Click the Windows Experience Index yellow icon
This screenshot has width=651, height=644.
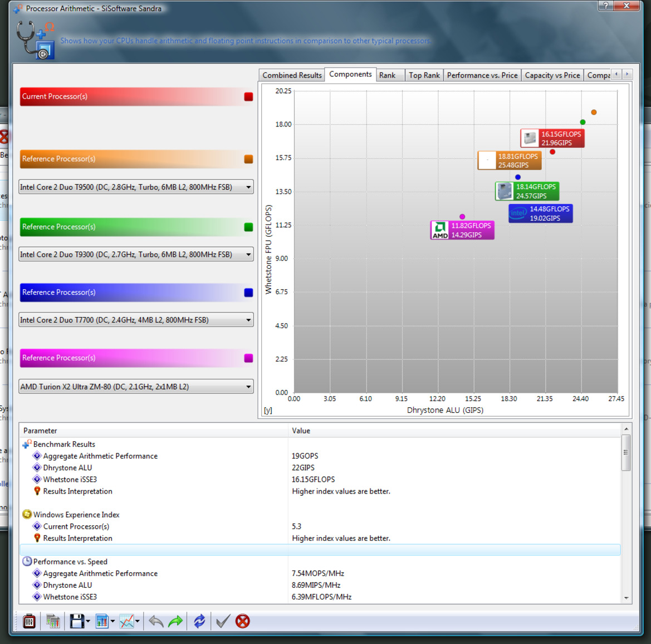pos(27,514)
